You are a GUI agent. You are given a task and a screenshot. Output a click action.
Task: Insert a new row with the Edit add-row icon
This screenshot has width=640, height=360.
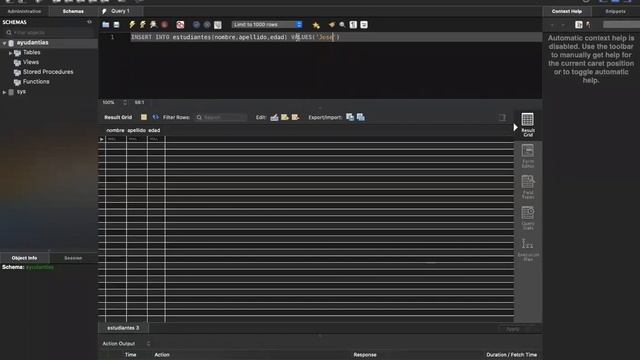click(x=285, y=117)
